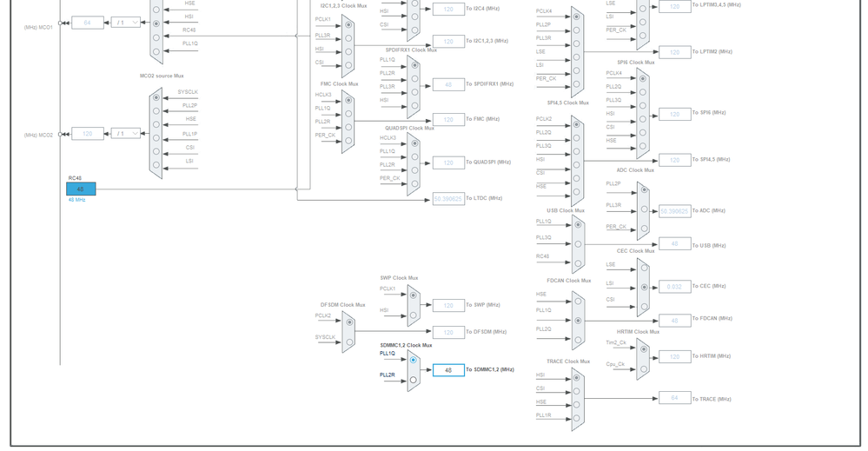Click the To LPTIM2 frequency field 120
Viewport: 868px width, 451px height.
click(675, 52)
